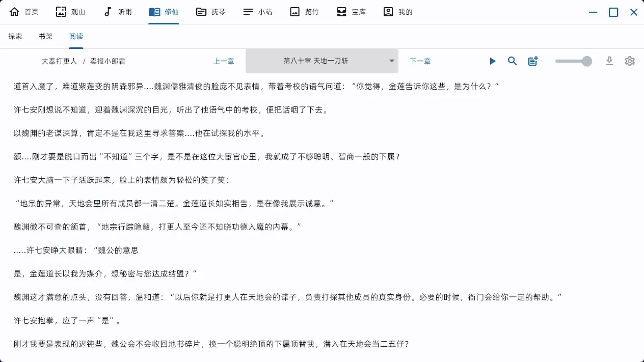Open the reader settings gear
The width and height of the screenshot is (644, 362).
(630, 61)
